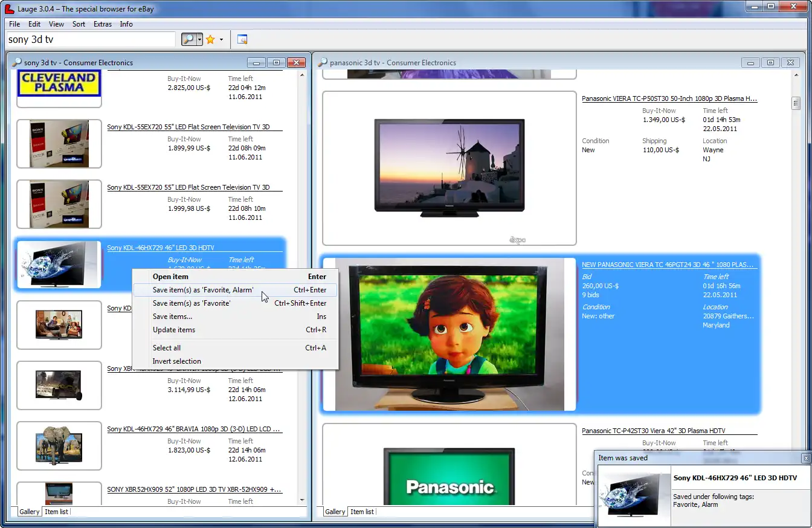Open the View menu
Viewport: 812px width, 528px height.
point(56,24)
